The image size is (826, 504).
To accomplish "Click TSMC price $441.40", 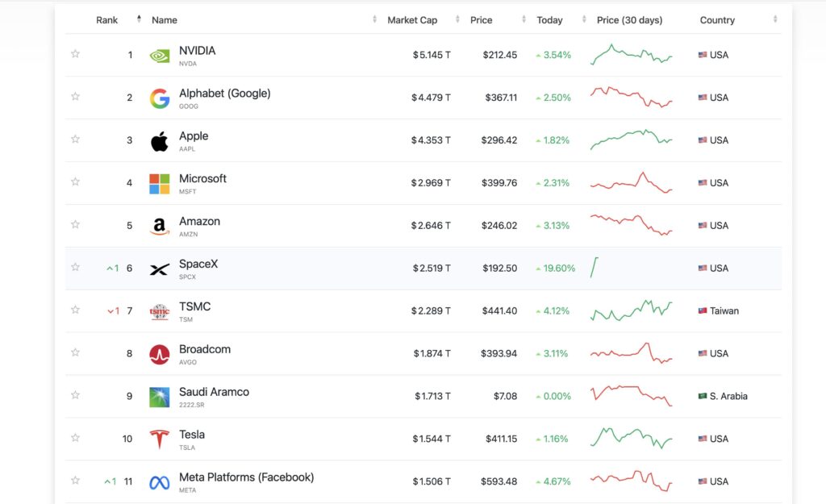I will click(499, 310).
